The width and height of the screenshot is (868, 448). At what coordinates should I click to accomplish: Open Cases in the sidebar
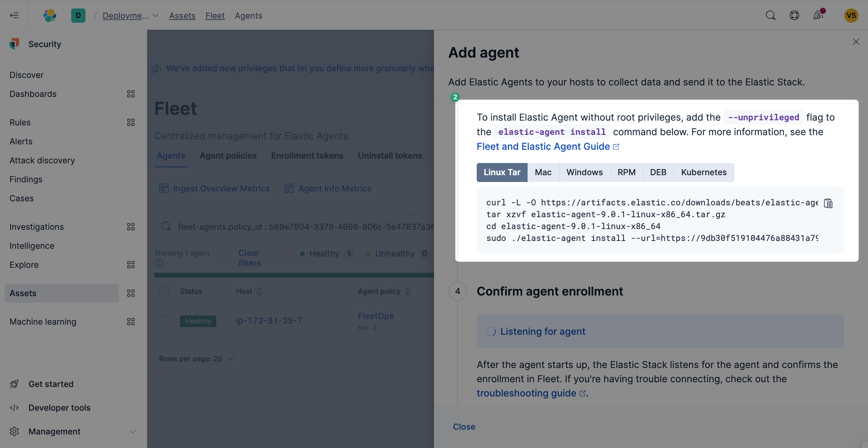pyautogui.click(x=21, y=198)
